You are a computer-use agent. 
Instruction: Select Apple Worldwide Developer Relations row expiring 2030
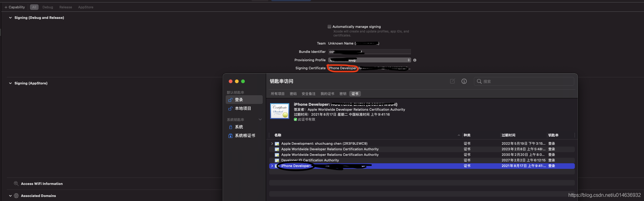tap(422, 155)
